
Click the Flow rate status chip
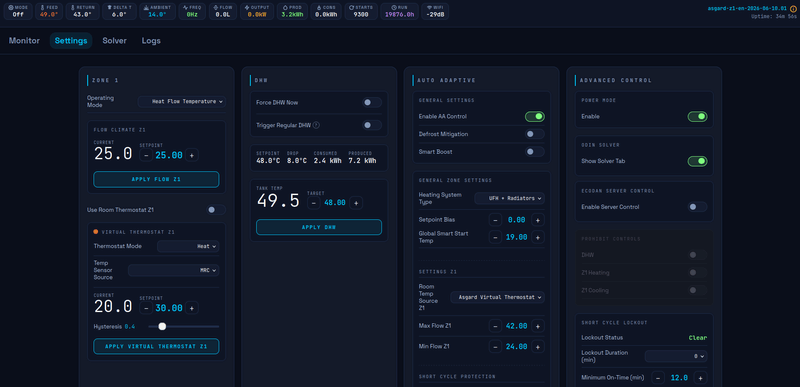[223, 11]
